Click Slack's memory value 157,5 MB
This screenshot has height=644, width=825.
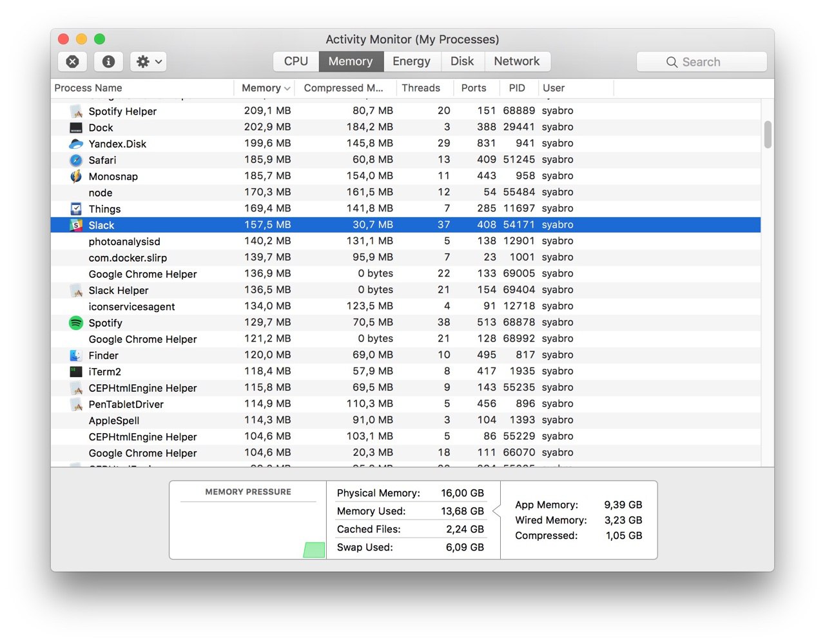pyautogui.click(x=267, y=224)
